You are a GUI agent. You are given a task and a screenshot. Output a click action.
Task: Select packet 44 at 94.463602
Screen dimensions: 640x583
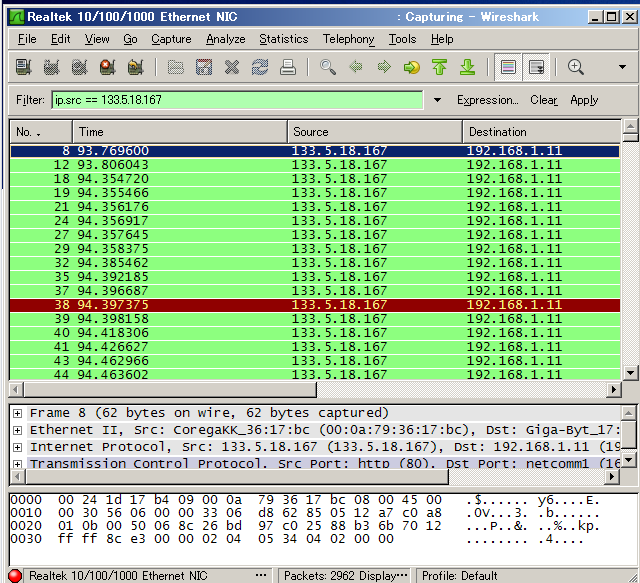click(315, 374)
